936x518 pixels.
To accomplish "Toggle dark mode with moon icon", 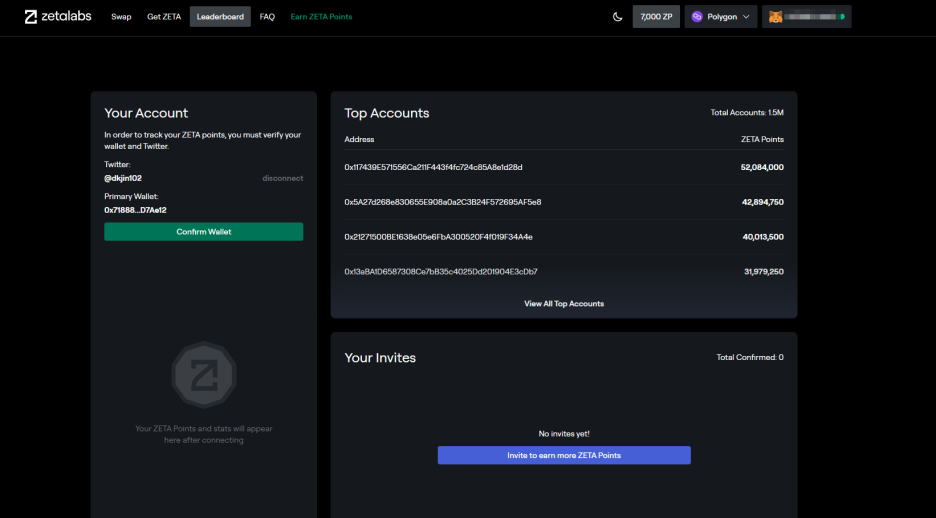I will pyautogui.click(x=617, y=17).
